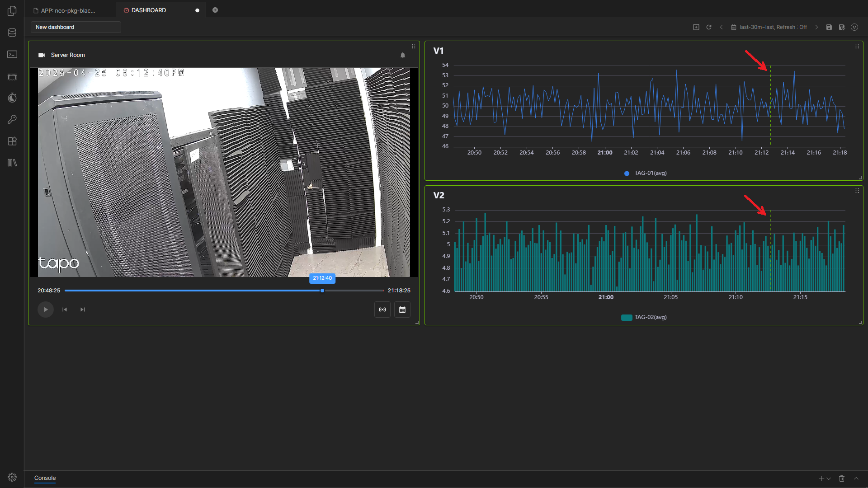Click the 21:00 label on V2 axis
The image size is (868, 488).
[606, 297]
